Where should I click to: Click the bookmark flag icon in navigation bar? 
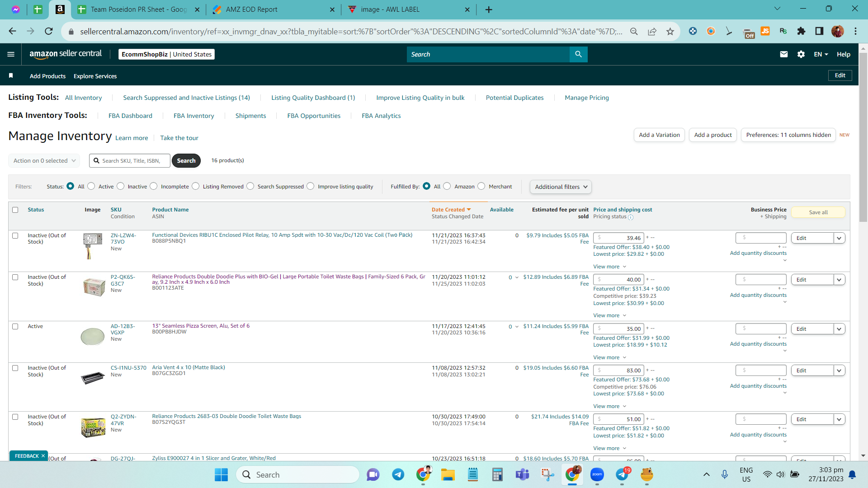point(11,76)
